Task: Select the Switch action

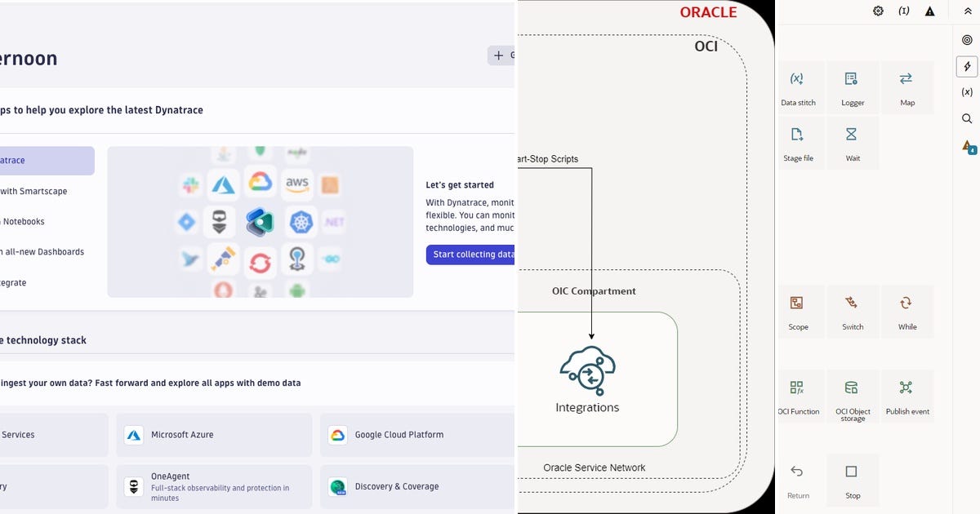Action: pyautogui.click(x=853, y=311)
